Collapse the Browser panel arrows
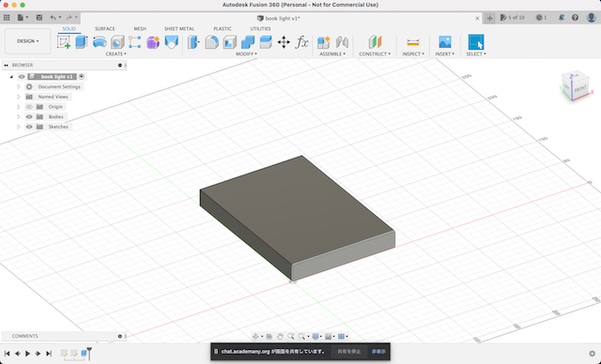601x364 pixels. point(7,66)
